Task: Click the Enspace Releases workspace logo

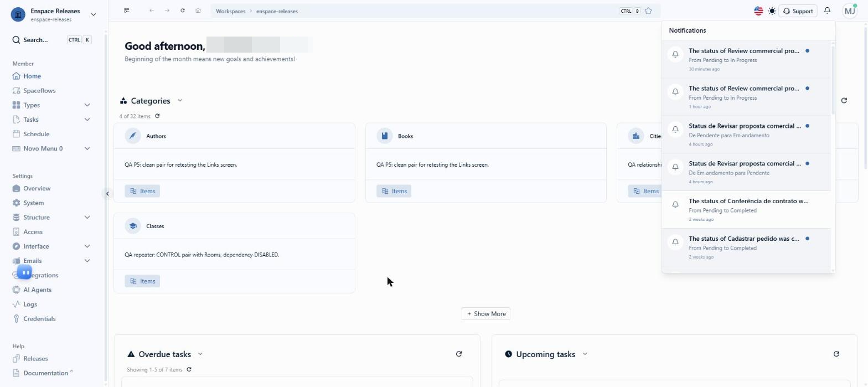Action: (x=18, y=15)
